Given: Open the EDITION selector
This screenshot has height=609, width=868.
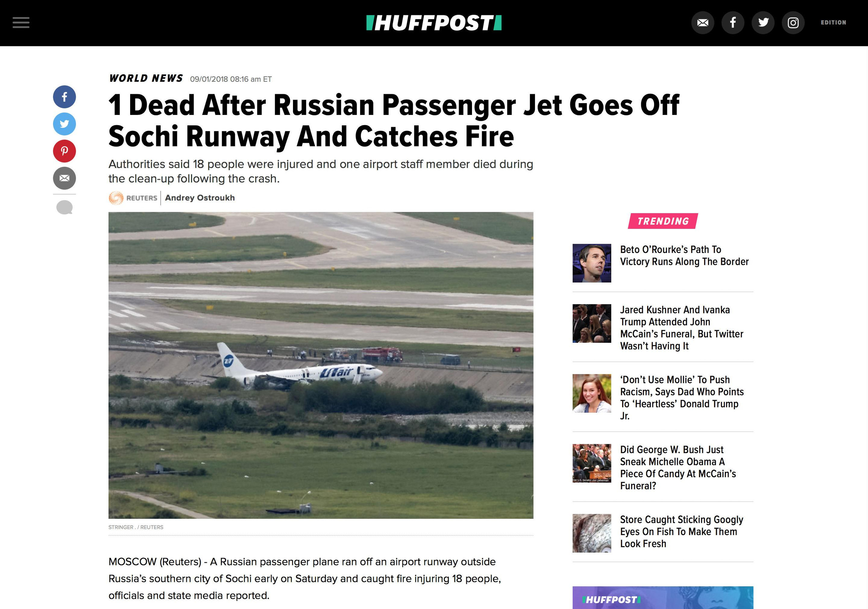Looking at the screenshot, I should [x=833, y=23].
